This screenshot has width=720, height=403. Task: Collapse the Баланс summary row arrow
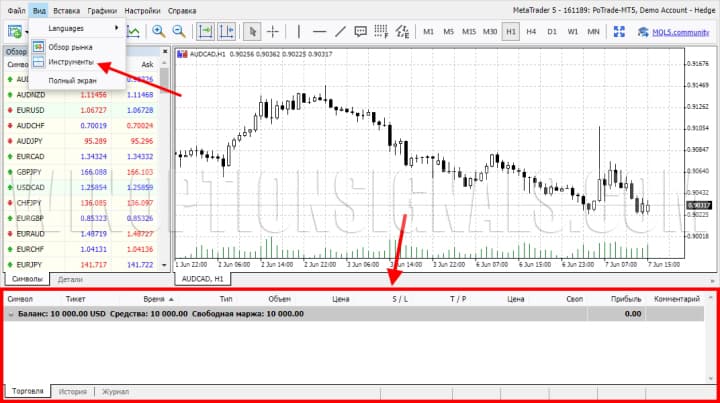pos(11,314)
